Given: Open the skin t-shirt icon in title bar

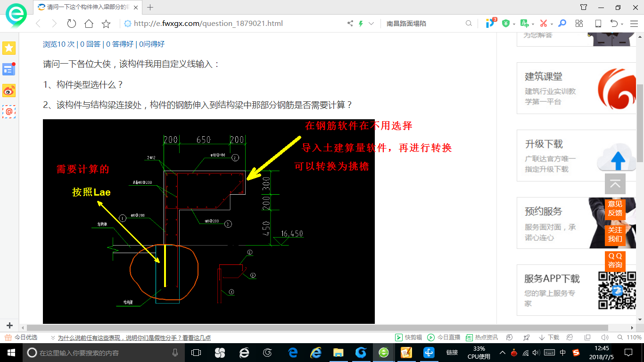Looking at the screenshot, I should point(584,7).
